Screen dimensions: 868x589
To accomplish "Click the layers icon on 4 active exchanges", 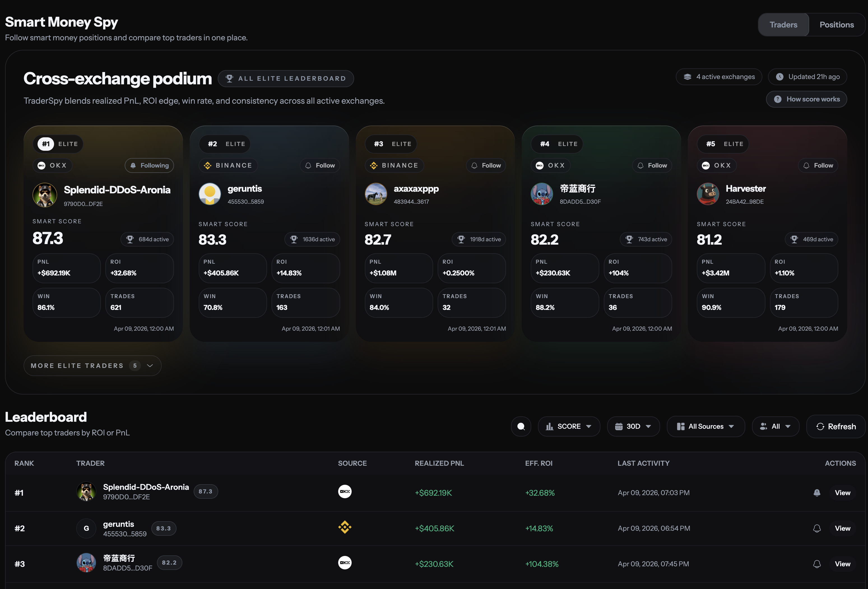I will [687, 76].
